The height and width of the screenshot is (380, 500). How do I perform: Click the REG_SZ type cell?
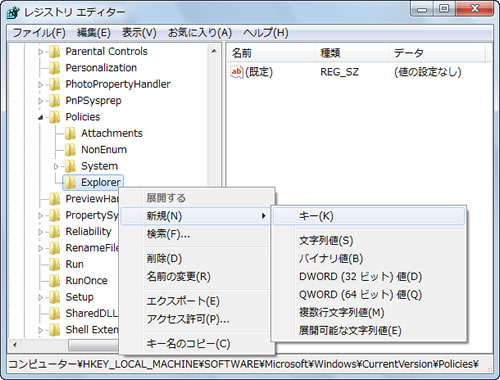click(x=340, y=72)
